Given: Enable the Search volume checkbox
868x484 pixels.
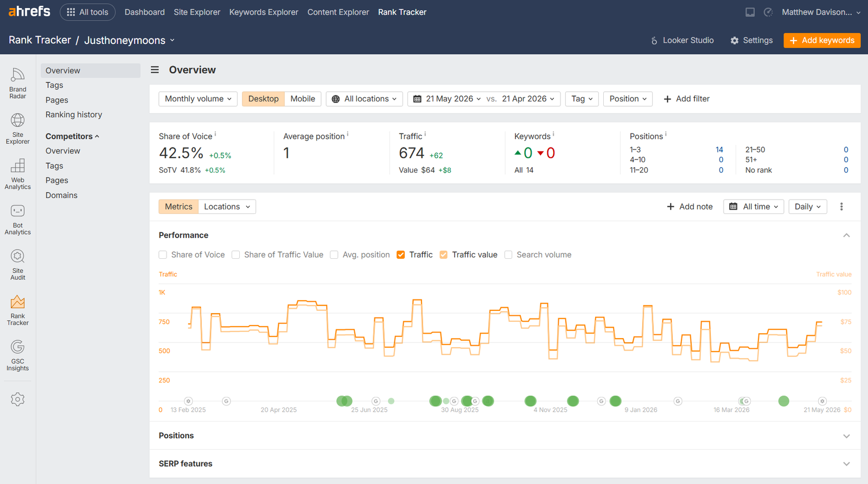Looking at the screenshot, I should pyautogui.click(x=508, y=255).
